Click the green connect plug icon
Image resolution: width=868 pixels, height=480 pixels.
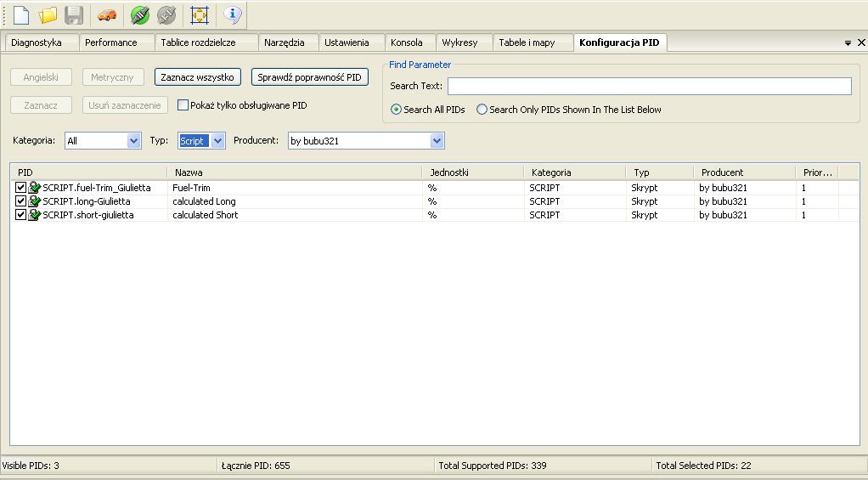pos(140,14)
